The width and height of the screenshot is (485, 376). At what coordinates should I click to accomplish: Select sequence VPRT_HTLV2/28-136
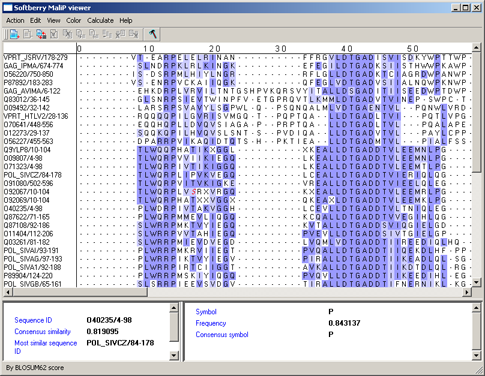click(36, 116)
